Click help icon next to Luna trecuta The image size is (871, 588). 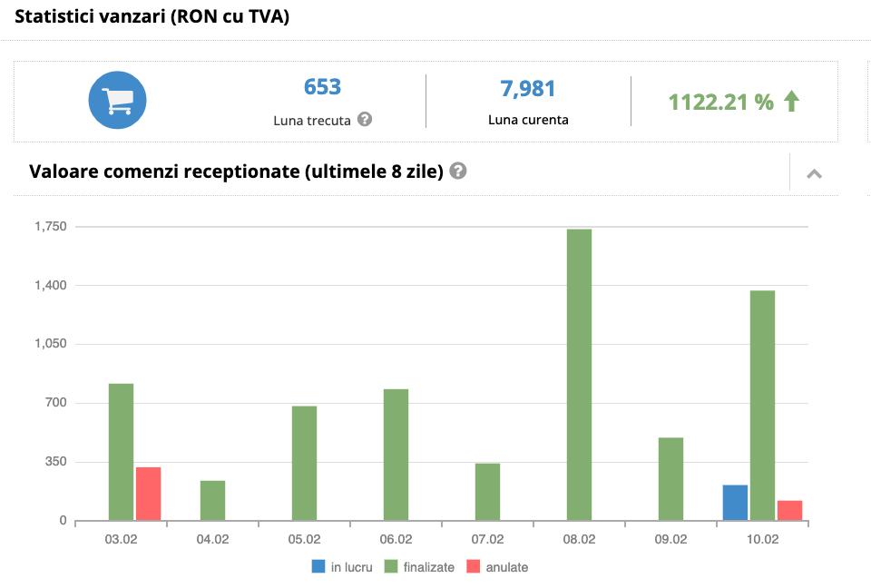tap(365, 119)
